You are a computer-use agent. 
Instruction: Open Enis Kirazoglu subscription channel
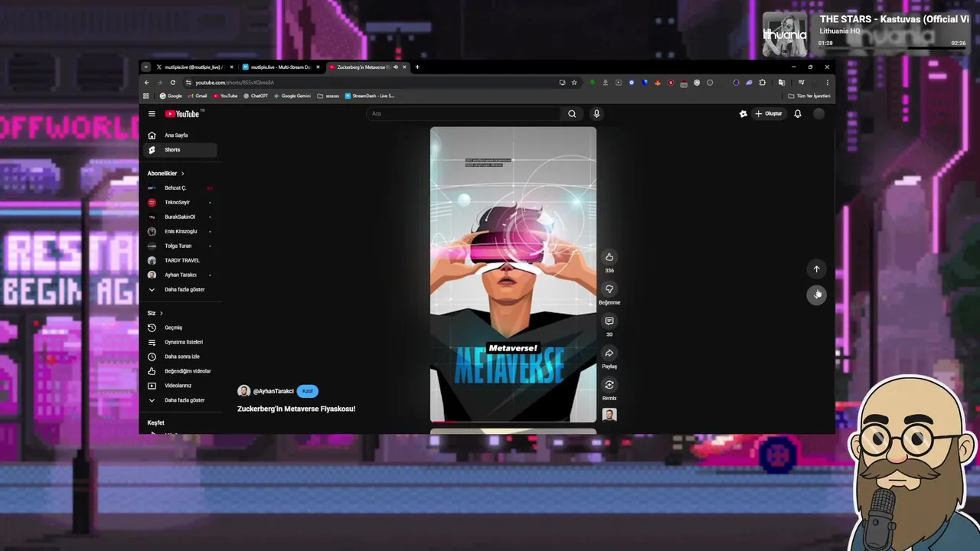coord(181,232)
